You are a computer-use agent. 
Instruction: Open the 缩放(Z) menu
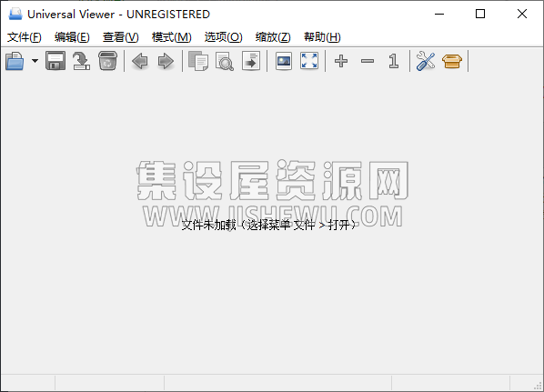tap(273, 36)
